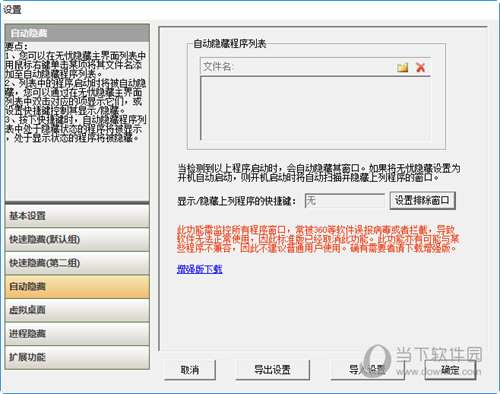Click inside the empty auto-hide program list
Image resolution: width=500 pixels, height=394 pixels.
click(x=315, y=109)
